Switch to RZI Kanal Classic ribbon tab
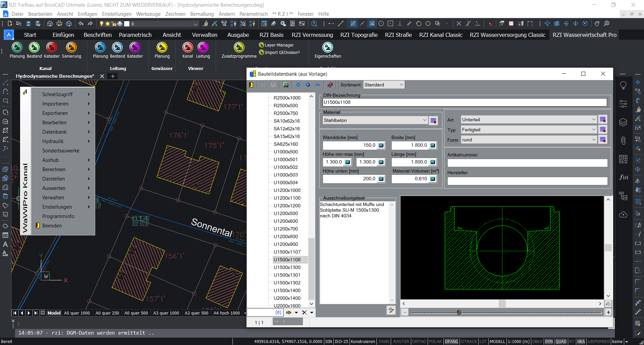644x345 pixels. [441, 35]
